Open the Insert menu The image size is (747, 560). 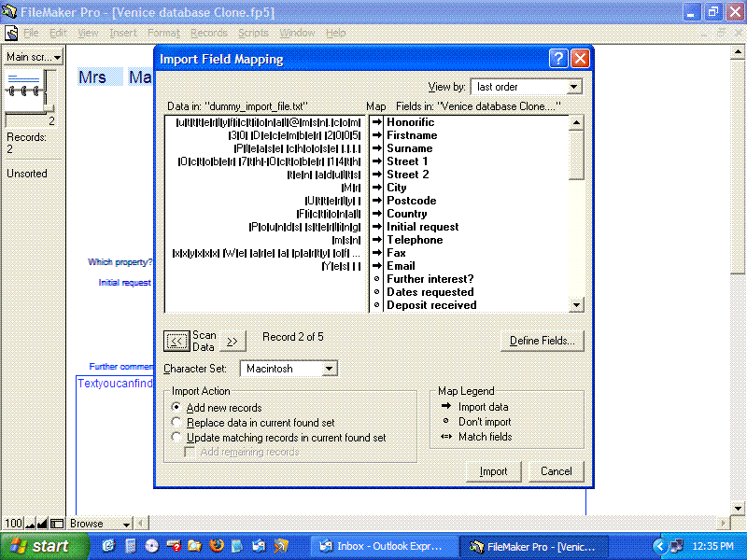[123, 33]
